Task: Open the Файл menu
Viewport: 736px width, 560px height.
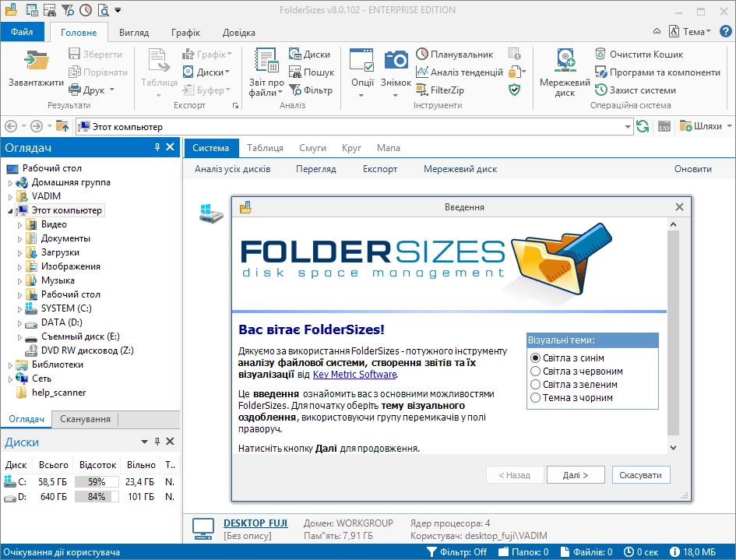Action: tap(22, 32)
